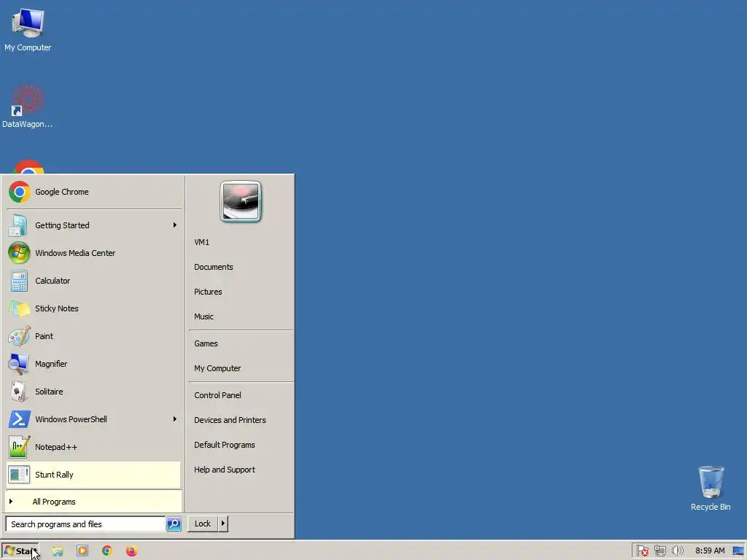This screenshot has height=560, width=747.
Task: Expand All Programs list
Action: [93, 502]
